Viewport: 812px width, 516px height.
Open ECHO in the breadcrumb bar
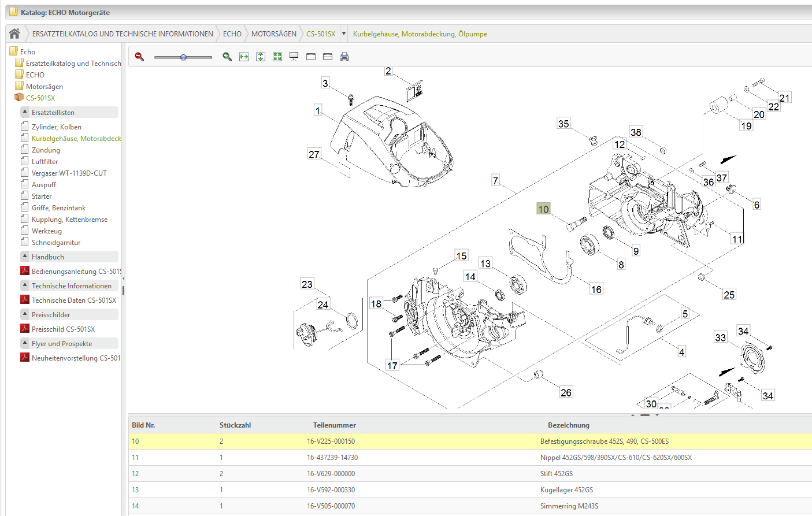tap(232, 34)
